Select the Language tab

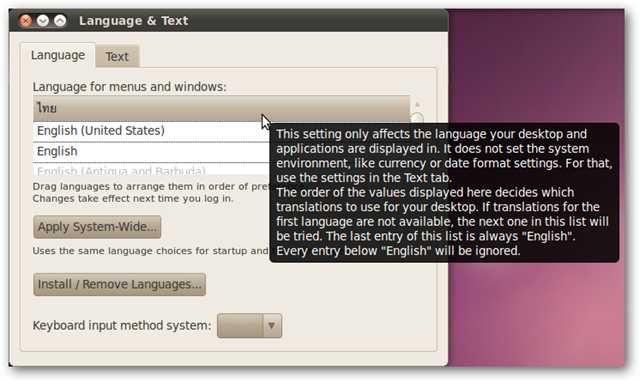point(58,55)
